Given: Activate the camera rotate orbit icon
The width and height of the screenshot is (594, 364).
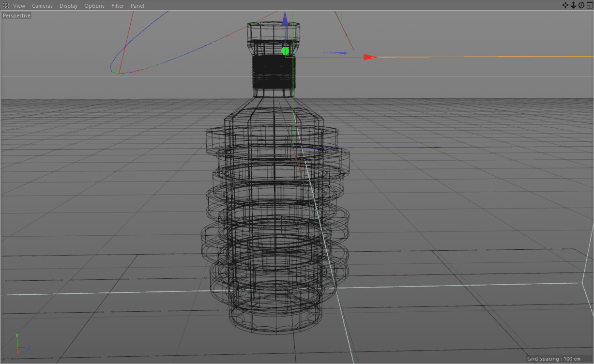Looking at the screenshot, I should (x=581, y=5).
